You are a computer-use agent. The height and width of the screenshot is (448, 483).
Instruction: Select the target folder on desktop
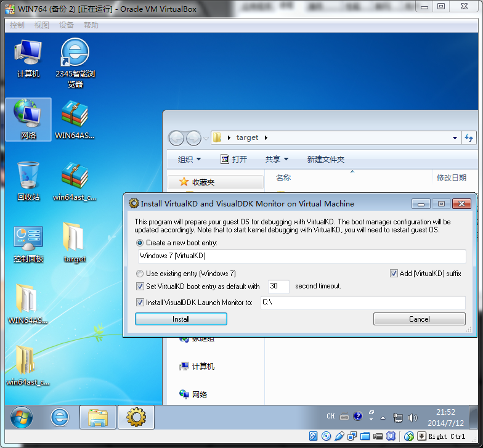75,243
